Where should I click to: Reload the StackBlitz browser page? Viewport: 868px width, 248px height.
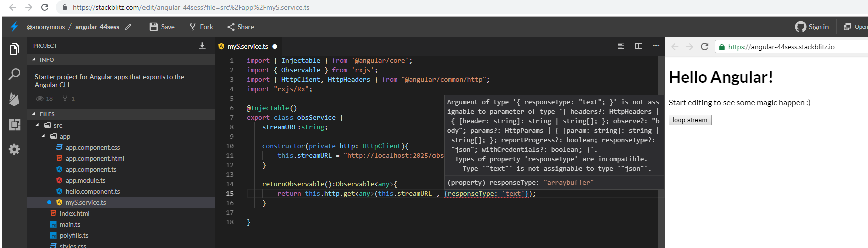pyautogui.click(x=45, y=7)
